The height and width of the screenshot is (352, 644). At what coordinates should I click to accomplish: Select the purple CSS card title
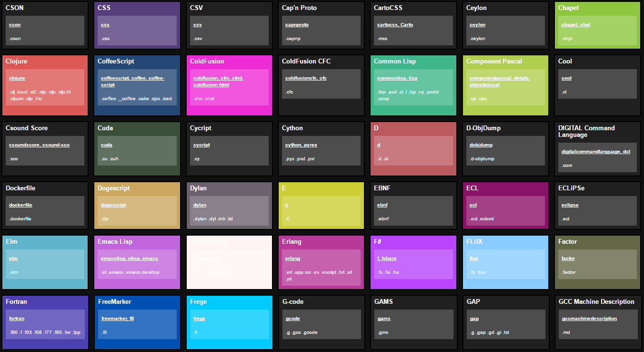click(104, 8)
